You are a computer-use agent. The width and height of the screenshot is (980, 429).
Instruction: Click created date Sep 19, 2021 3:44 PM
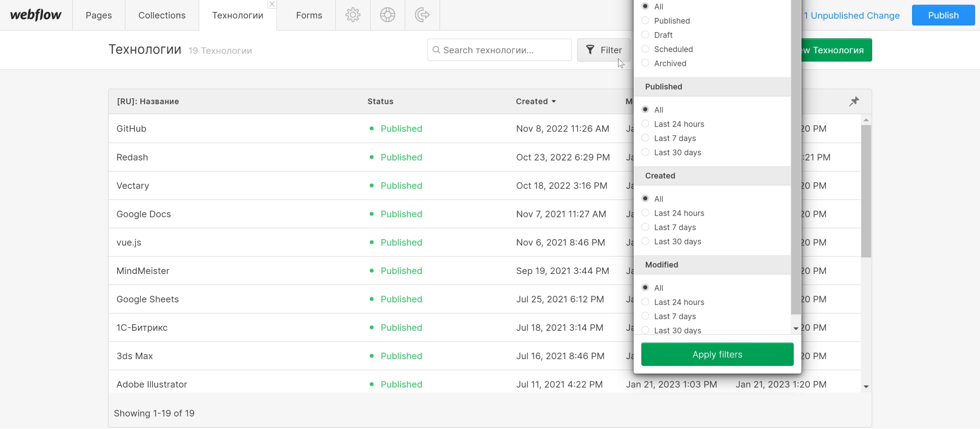(x=562, y=271)
